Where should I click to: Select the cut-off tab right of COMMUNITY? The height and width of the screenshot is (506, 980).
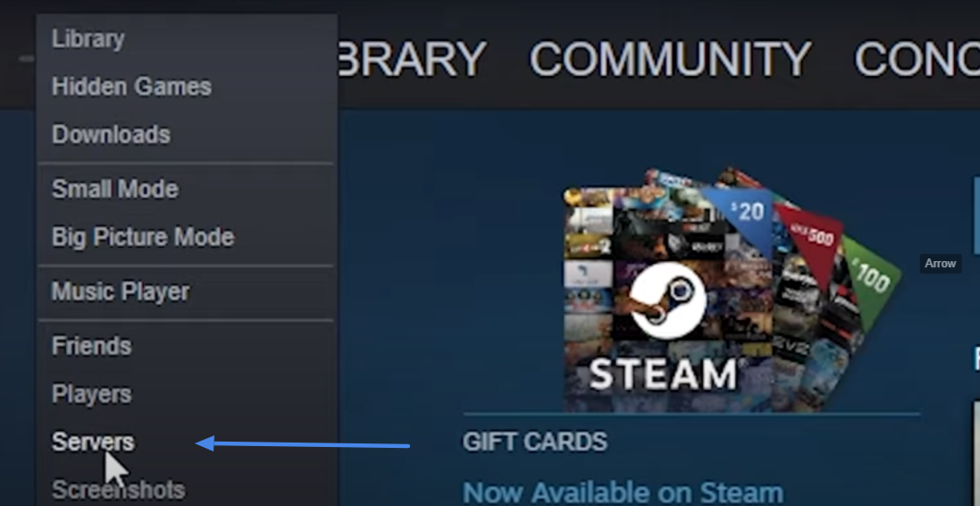(x=917, y=59)
